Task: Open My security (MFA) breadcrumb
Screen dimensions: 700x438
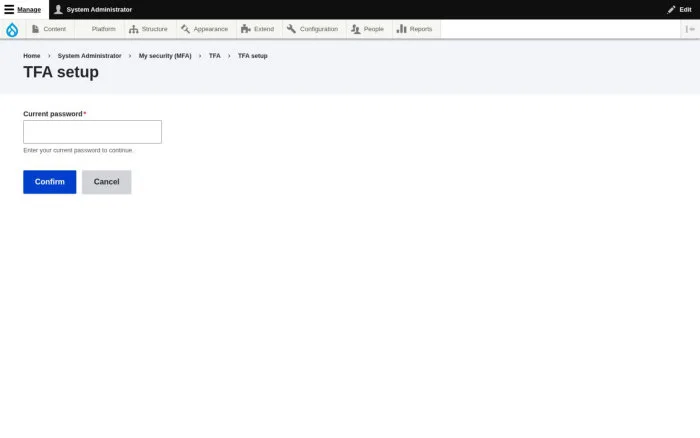Action: click(x=165, y=56)
